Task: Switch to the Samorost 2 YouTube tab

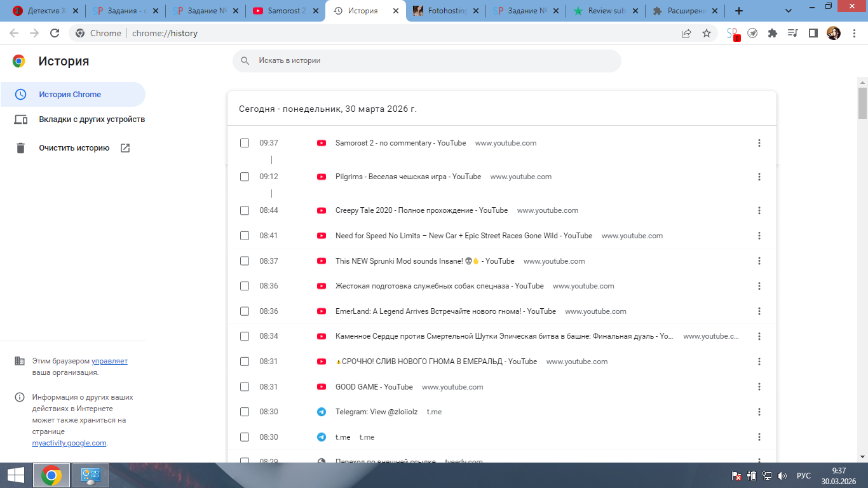Action: point(285,11)
